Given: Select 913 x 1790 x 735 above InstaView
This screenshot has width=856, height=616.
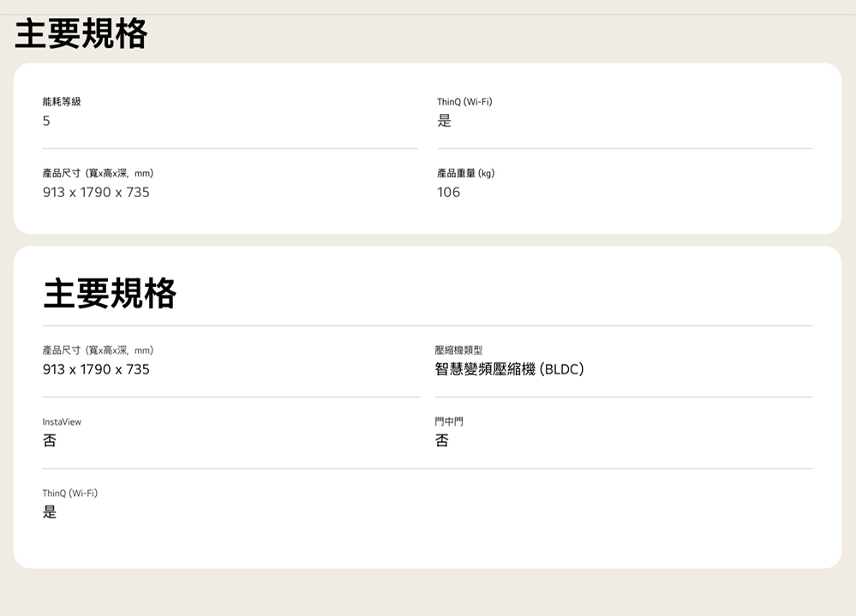Looking at the screenshot, I should click(x=96, y=369).
